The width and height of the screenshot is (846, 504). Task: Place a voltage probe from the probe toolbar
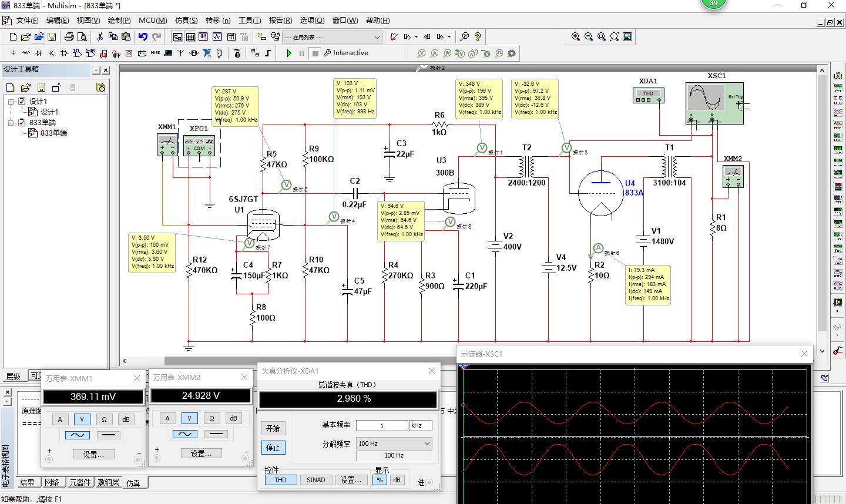coord(421,53)
